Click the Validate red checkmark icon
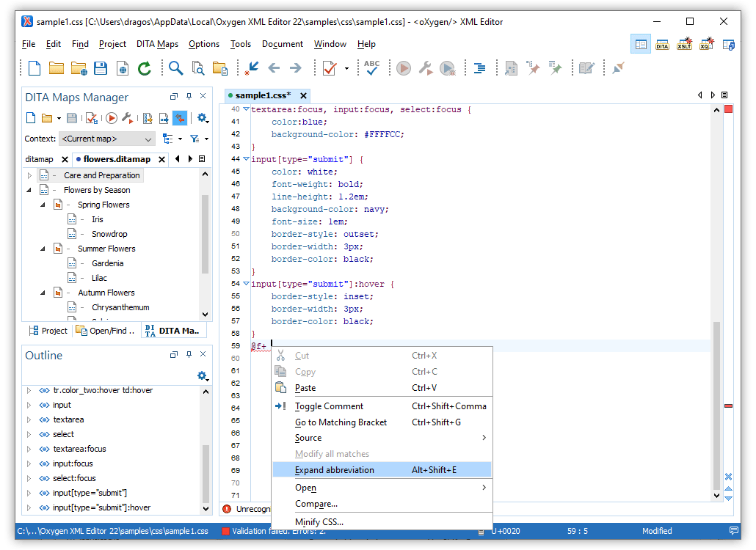Viewport: 756px width, 550px height. [330, 68]
